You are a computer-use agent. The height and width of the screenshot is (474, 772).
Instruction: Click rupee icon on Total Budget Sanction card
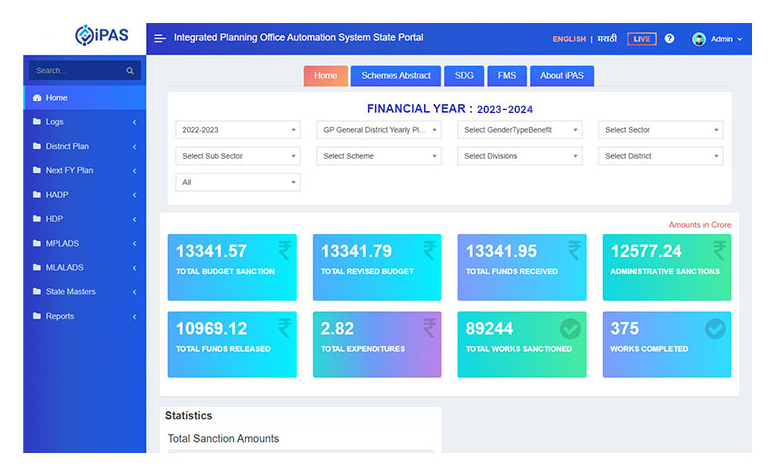coord(285,250)
